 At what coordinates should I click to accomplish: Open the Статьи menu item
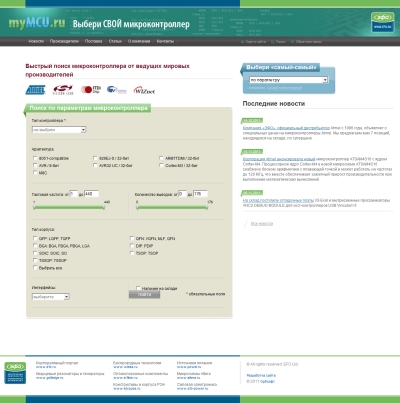[115, 41]
